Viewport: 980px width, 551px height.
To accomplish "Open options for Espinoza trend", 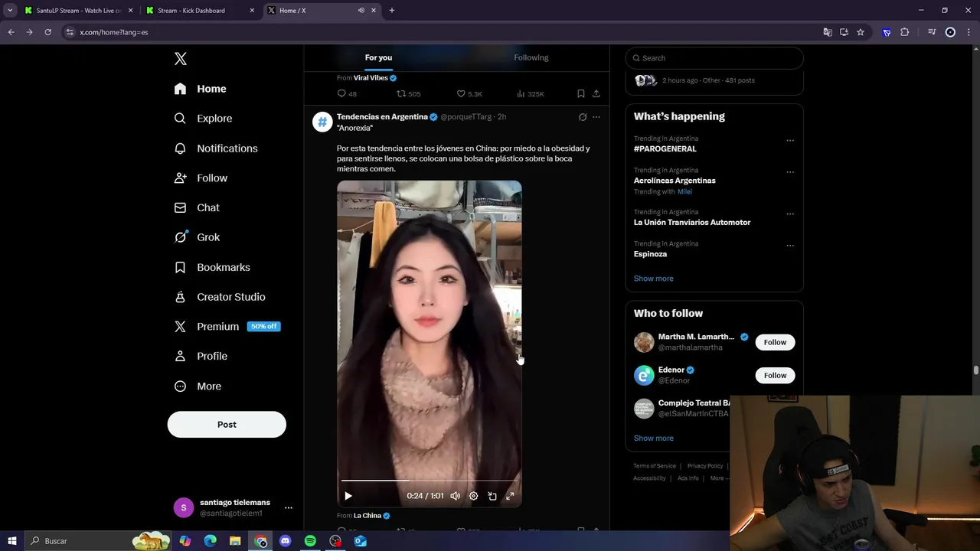I will click(x=790, y=246).
